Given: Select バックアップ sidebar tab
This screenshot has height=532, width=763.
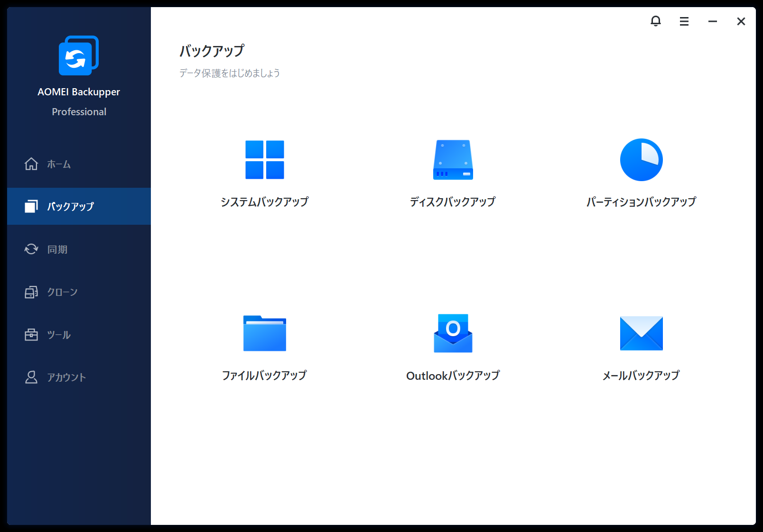Looking at the screenshot, I should [70, 206].
